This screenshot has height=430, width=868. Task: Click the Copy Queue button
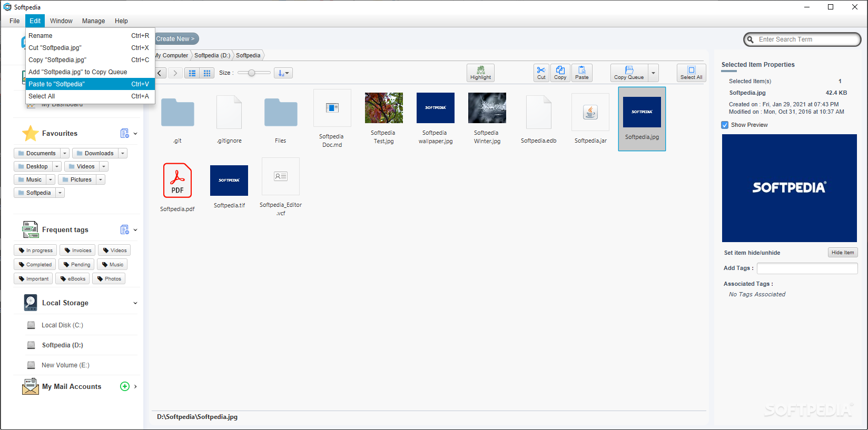(629, 73)
